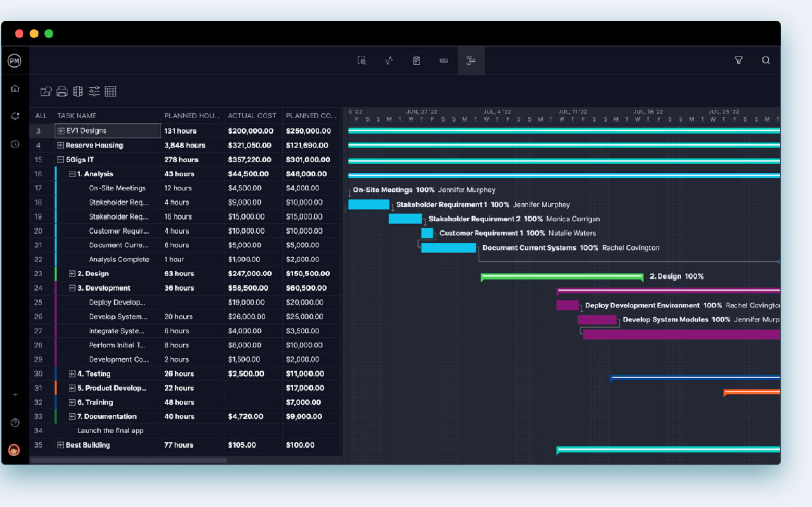
Task: Open the column settings sliders icon
Action: pos(94,91)
